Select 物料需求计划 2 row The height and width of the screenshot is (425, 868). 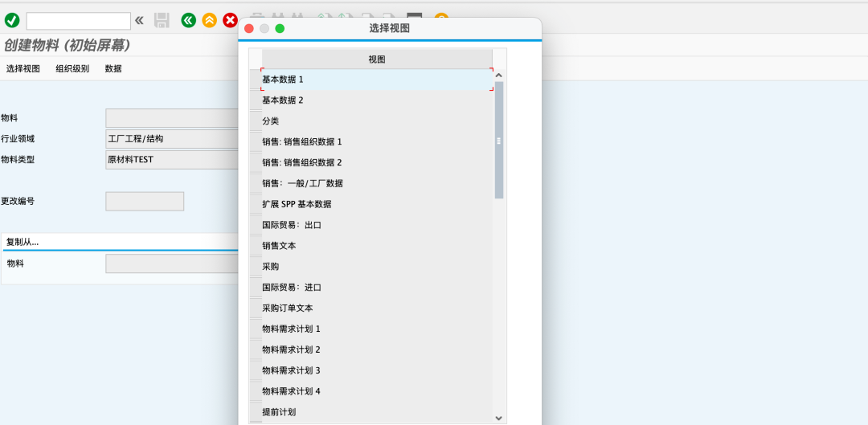coord(377,349)
